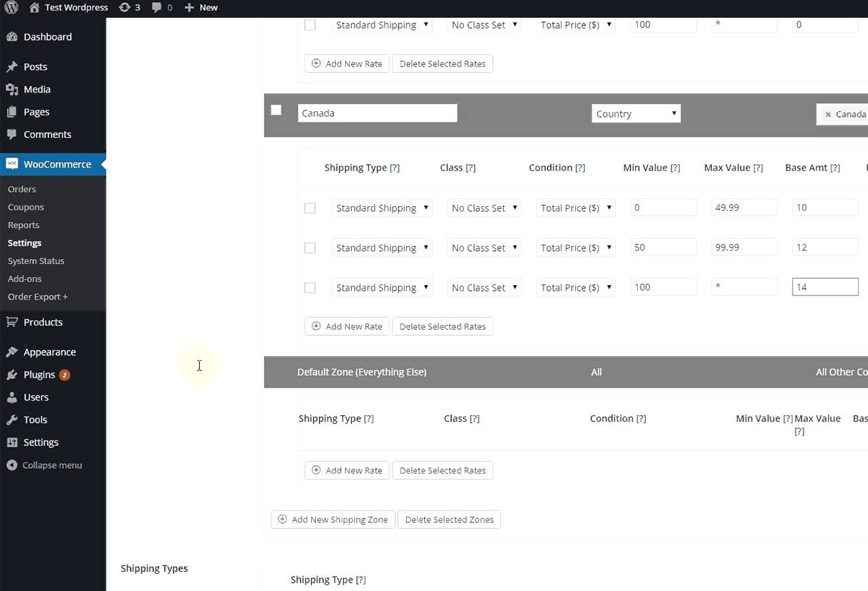
Task: Go to Media library in sidebar
Action: pyautogui.click(x=36, y=89)
